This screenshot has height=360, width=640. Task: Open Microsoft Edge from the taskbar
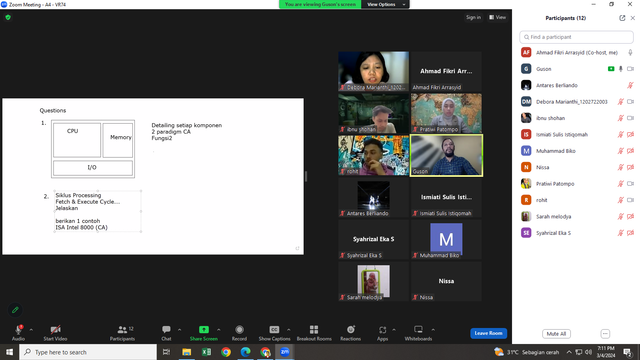tap(245, 352)
